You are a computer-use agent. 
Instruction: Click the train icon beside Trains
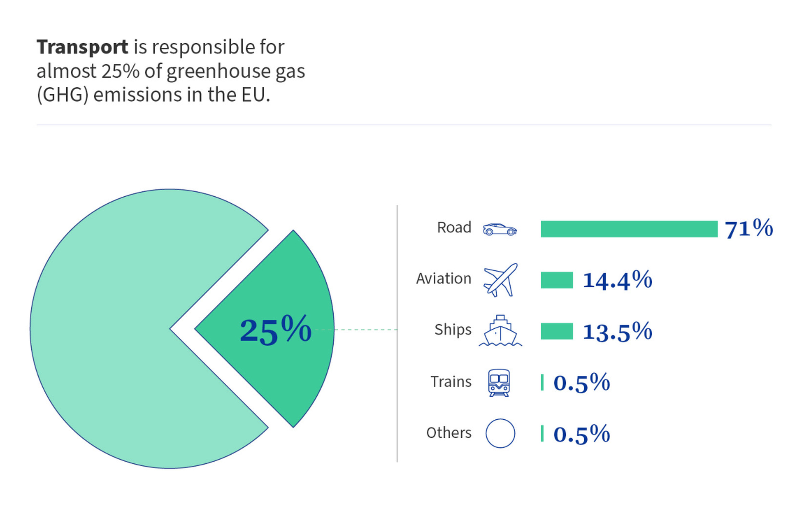pos(499,382)
